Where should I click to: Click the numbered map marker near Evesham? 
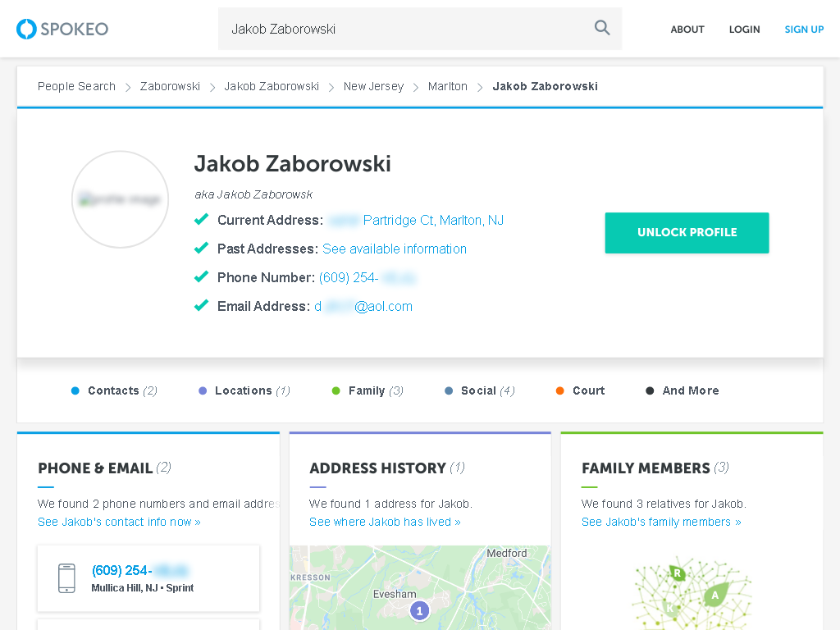point(419,610)
